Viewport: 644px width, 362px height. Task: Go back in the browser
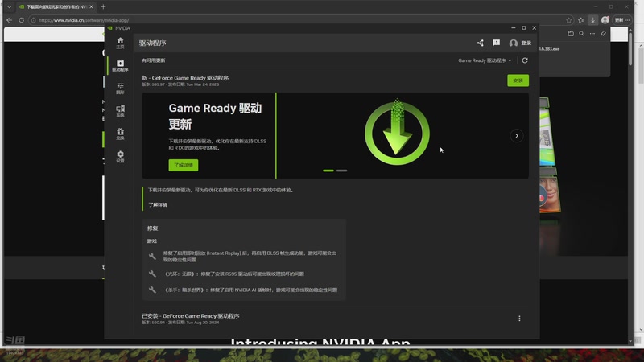pos(9,19)
